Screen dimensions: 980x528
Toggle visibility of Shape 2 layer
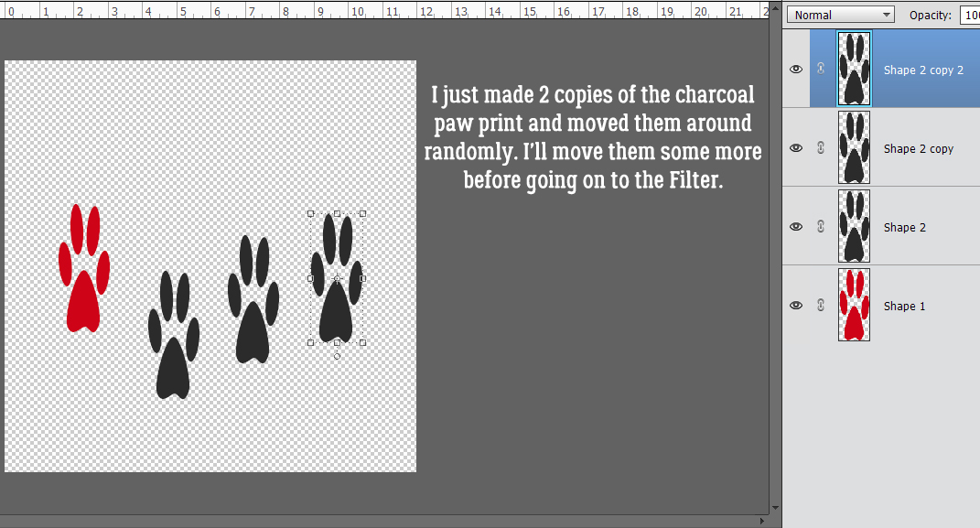pos(796,227)
